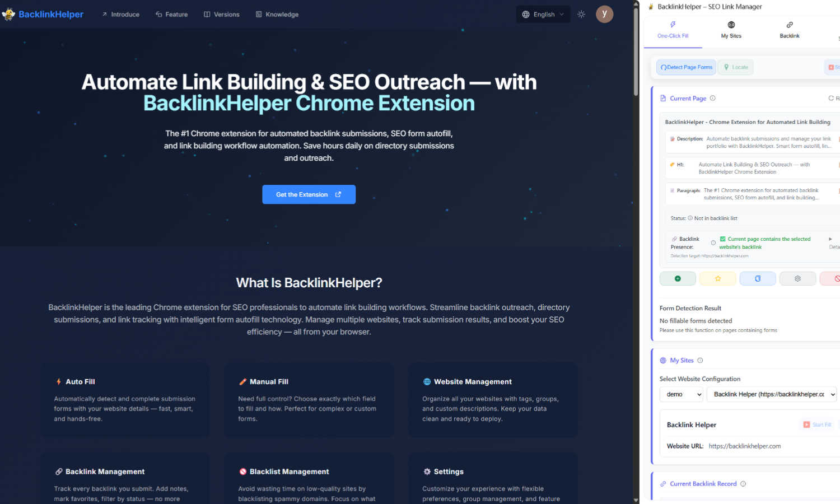Viewport: 840px width, 504px height.
Task: Click the info icon beside Current Backlink Record
Action: [743, 484]
